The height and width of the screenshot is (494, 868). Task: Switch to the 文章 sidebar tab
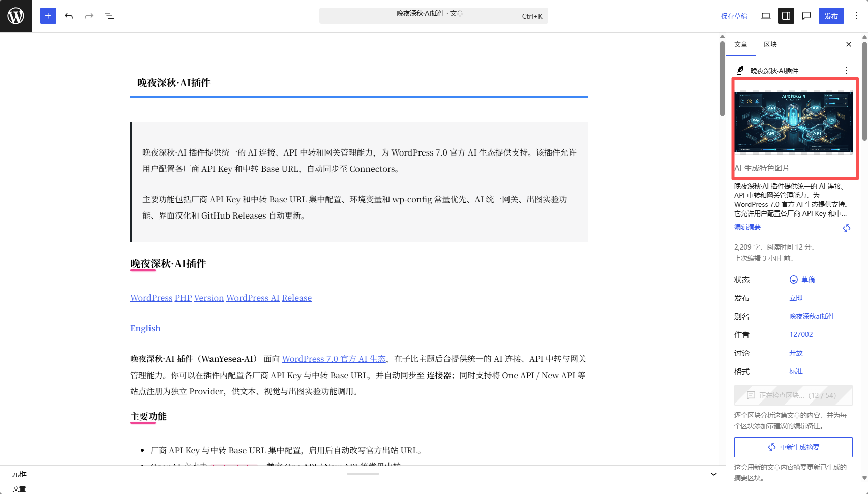coord(741,44)
